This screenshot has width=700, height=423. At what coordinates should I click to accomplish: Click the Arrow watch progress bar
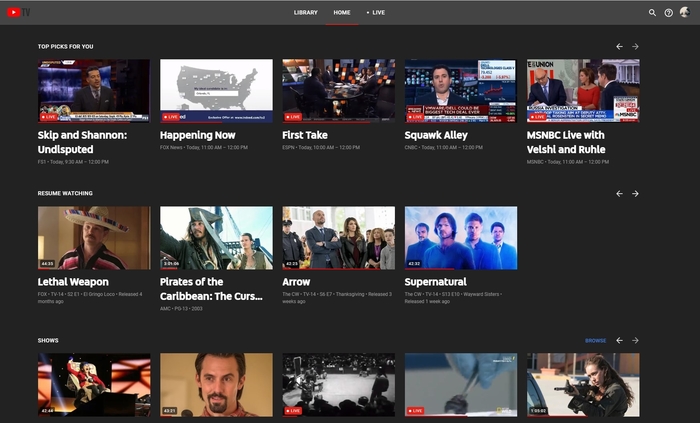338,269
